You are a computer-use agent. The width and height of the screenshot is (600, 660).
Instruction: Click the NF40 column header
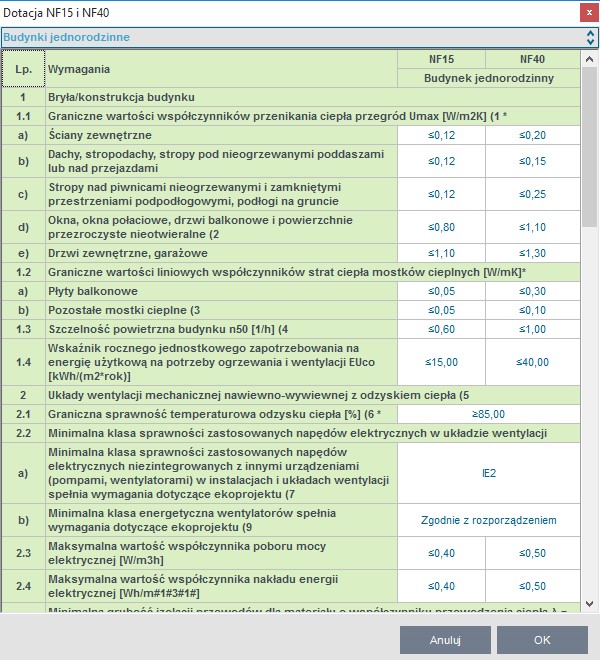pos(533,59)
